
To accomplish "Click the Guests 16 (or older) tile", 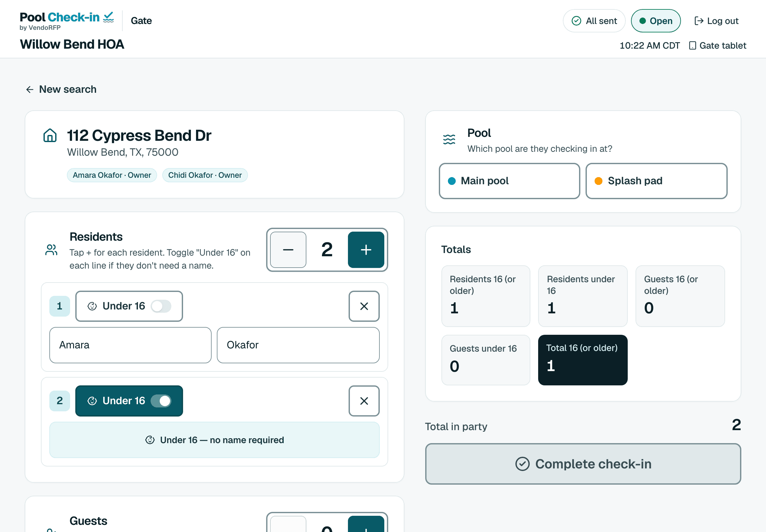I will (x=680, y=296).
